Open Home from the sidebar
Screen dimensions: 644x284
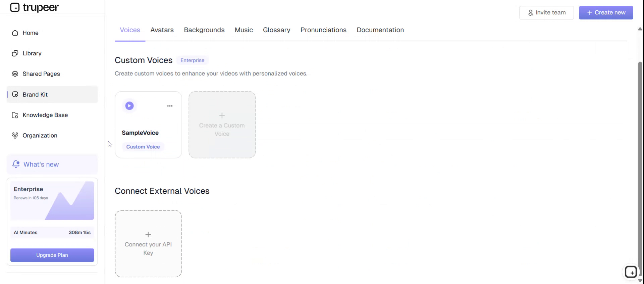point(52,33)
